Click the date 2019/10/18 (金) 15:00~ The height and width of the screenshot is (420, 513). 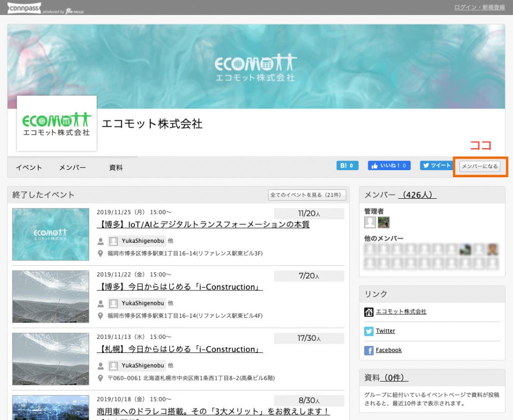point(134,399)
